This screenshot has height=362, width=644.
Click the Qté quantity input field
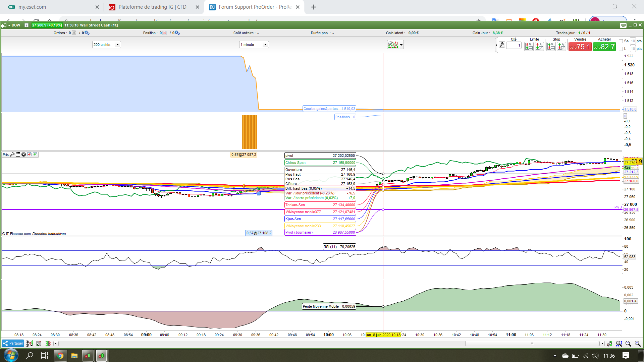[514, 45]
